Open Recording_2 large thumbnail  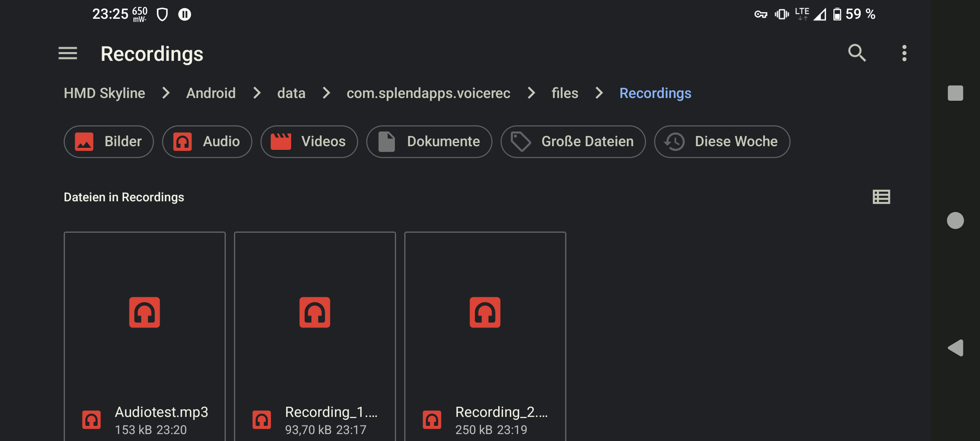[485, 312]
